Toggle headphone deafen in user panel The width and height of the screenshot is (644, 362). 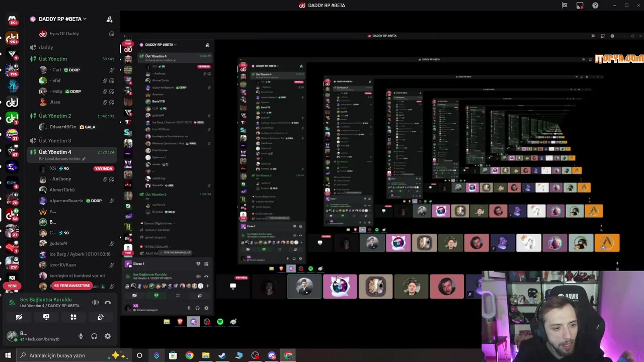(x=94, y=336)
